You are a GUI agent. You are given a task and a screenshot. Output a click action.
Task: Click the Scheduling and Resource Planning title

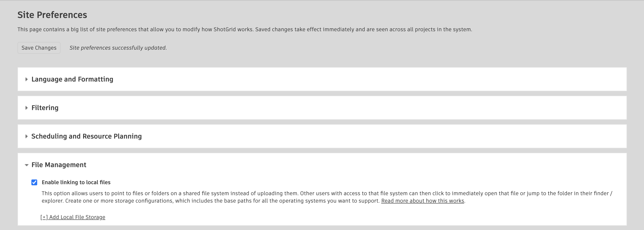86,137
